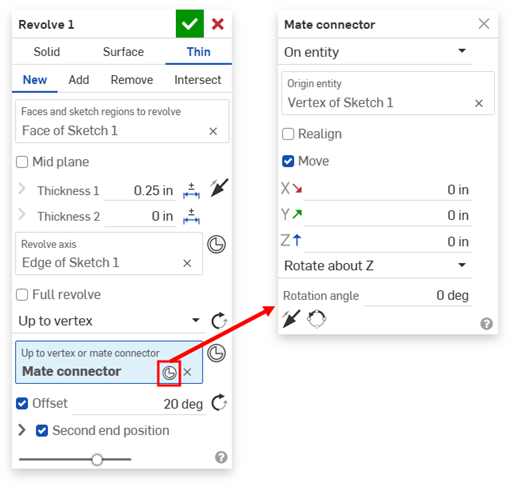Open the Up to vertex dropdown

[109, 321]
